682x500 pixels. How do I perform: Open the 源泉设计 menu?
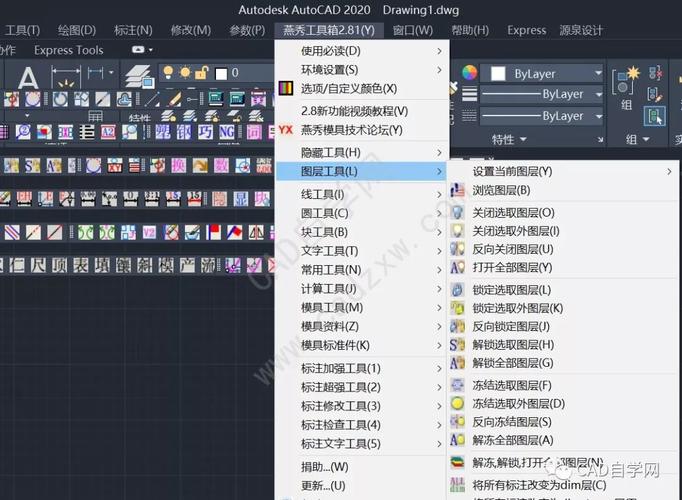(x=581, y=30)
